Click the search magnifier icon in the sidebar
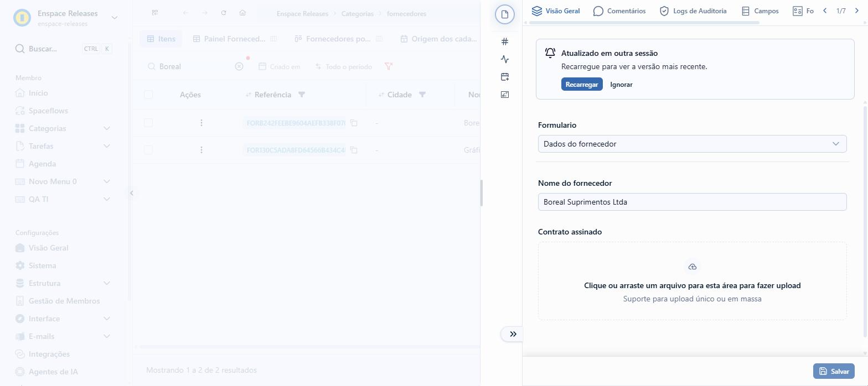This screenshot has height=386, width=868. tap(20, 49)
